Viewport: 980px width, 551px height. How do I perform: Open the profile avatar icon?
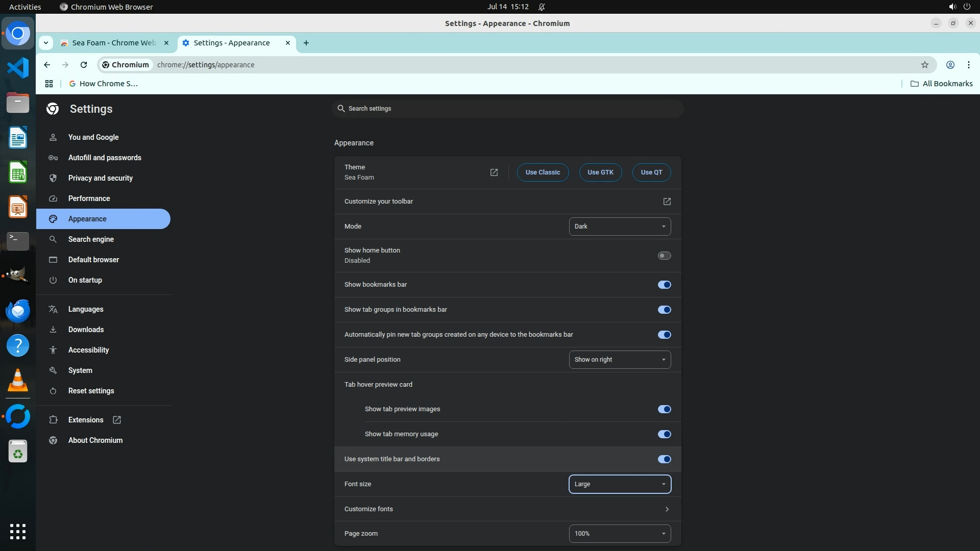(x=950, y=65)
